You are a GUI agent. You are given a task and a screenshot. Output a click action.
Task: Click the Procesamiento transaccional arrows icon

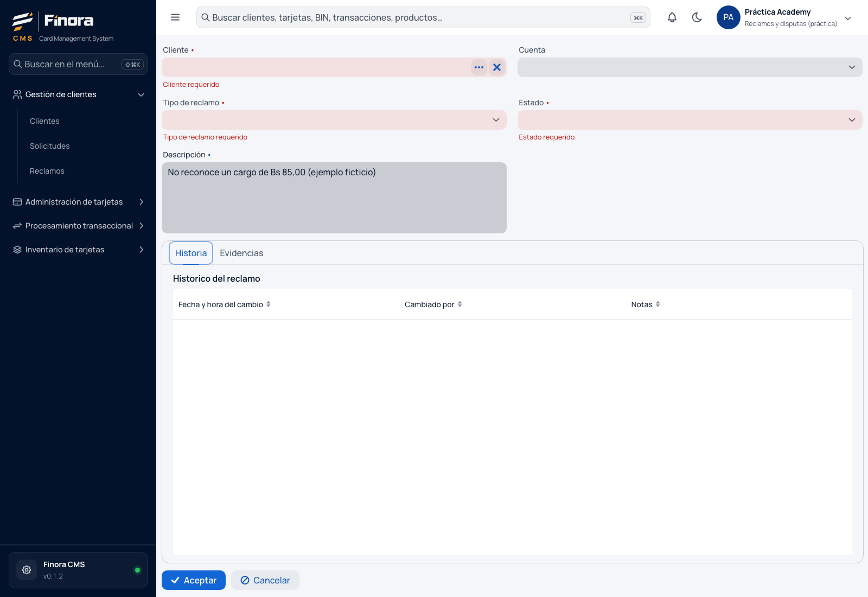click(x=17, y=226)
